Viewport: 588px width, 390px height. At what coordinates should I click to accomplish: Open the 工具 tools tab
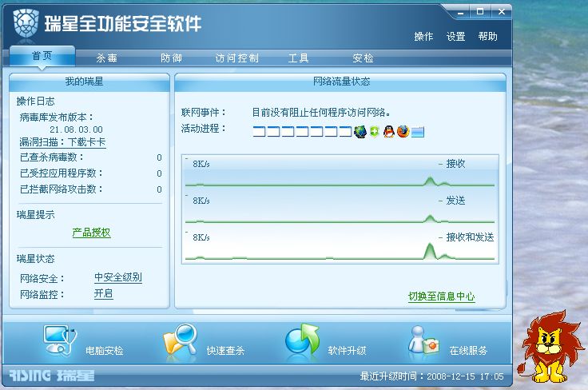pyautogui.click(x=299, y=58)
